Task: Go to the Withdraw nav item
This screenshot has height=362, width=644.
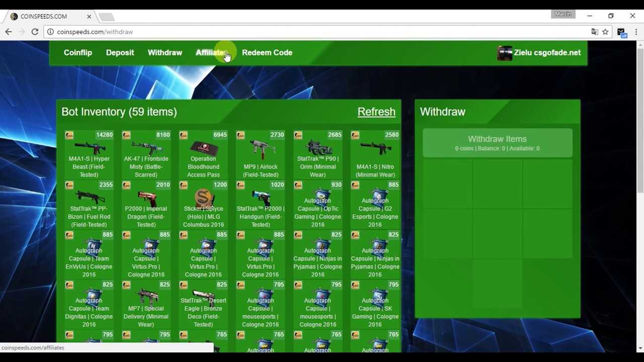Action: point(165,52)
